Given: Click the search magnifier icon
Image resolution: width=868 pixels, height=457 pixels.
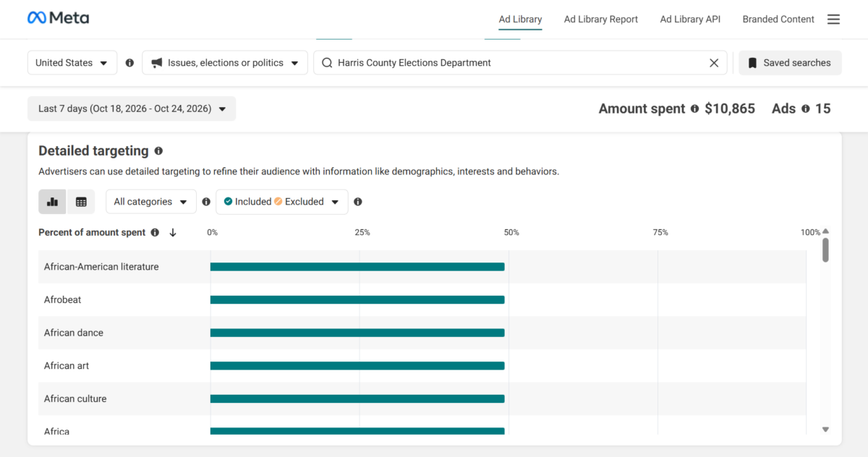Looking at the screenshot, I should click(x=327, y=63).
